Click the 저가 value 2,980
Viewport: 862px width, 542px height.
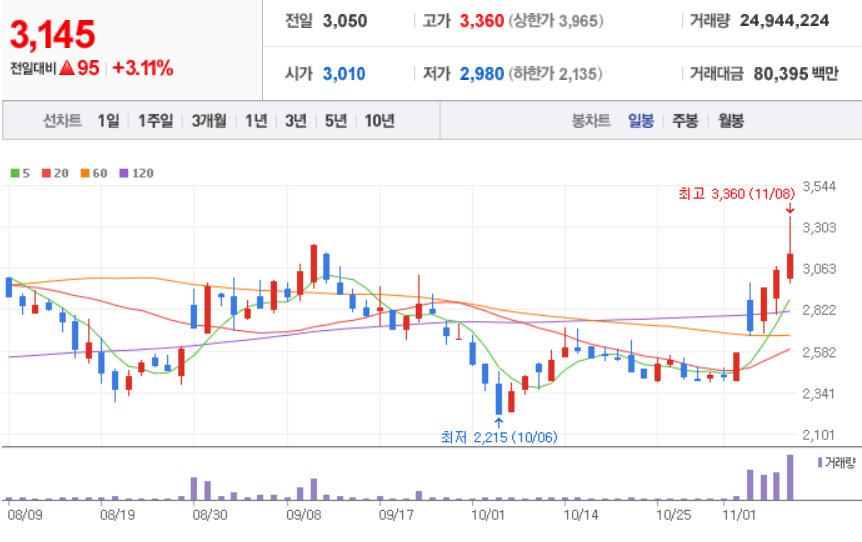(x=482, y=74)
